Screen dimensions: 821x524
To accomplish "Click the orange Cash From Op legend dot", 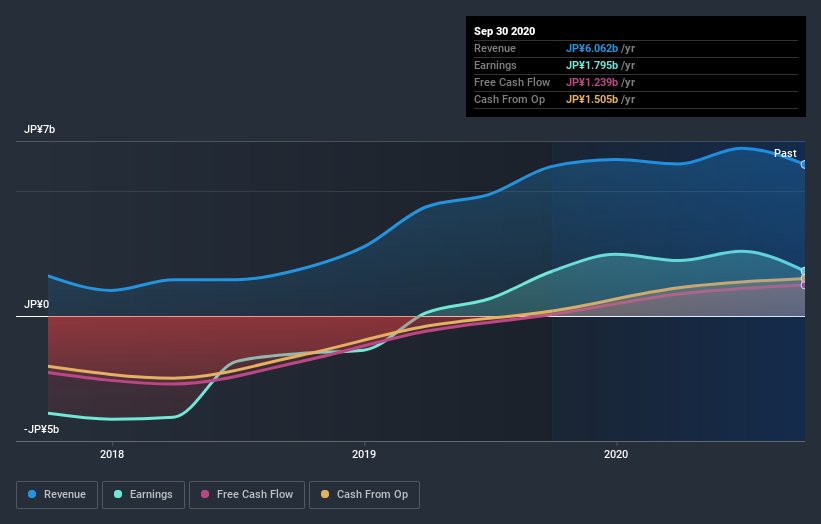I will pos(325,494).
